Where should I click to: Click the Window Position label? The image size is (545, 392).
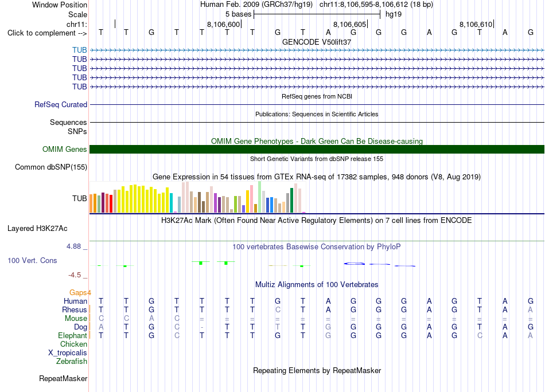click(60, 5)
